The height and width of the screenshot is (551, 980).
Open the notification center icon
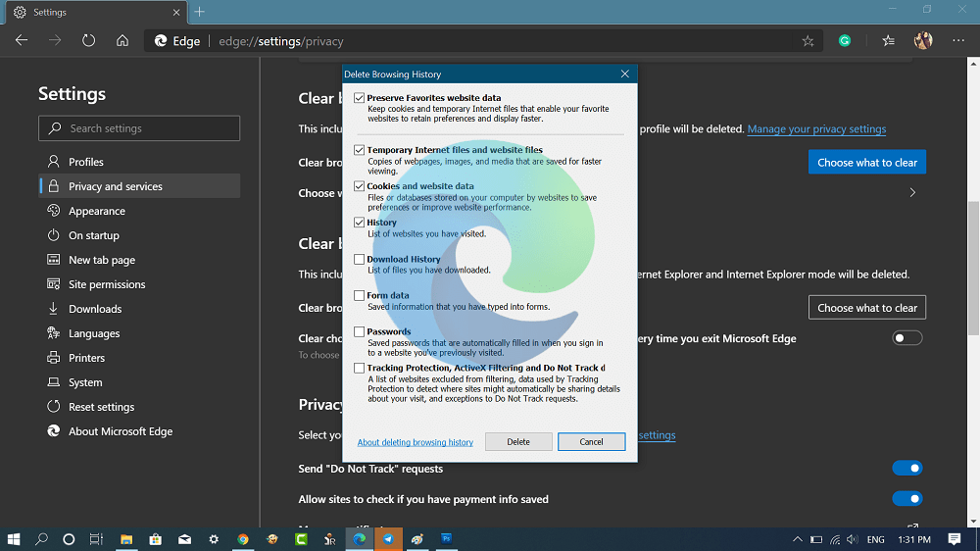click(x=954, y=539)
